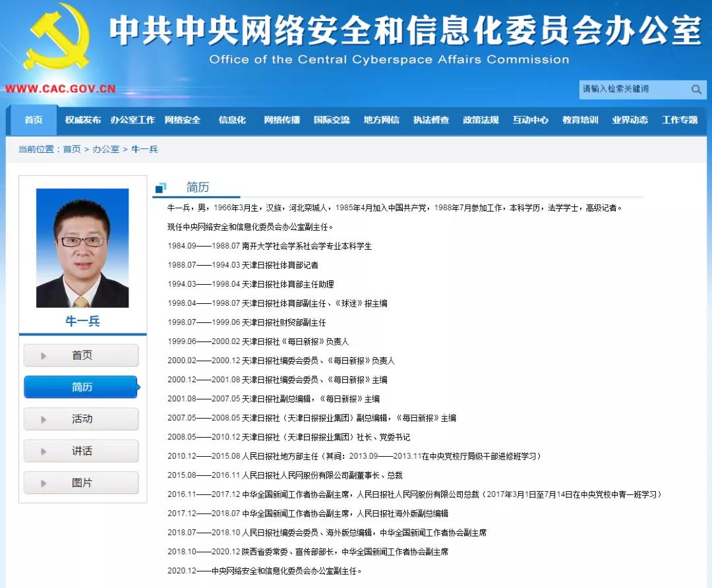
Task: Click the arrow icon on sidebar 讲话
Action: [x=44, y=452]
